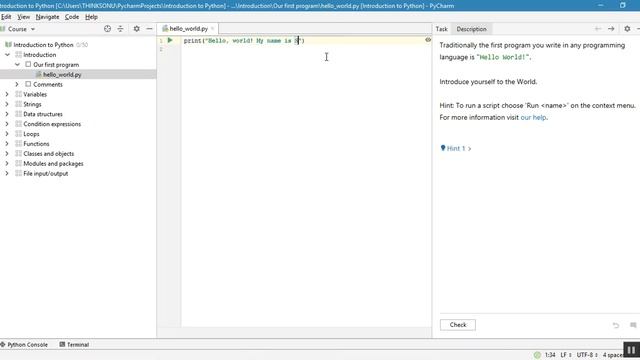Open the View menu
The width and height of the screenshot is (640, 360).
[x=24, y=17]
